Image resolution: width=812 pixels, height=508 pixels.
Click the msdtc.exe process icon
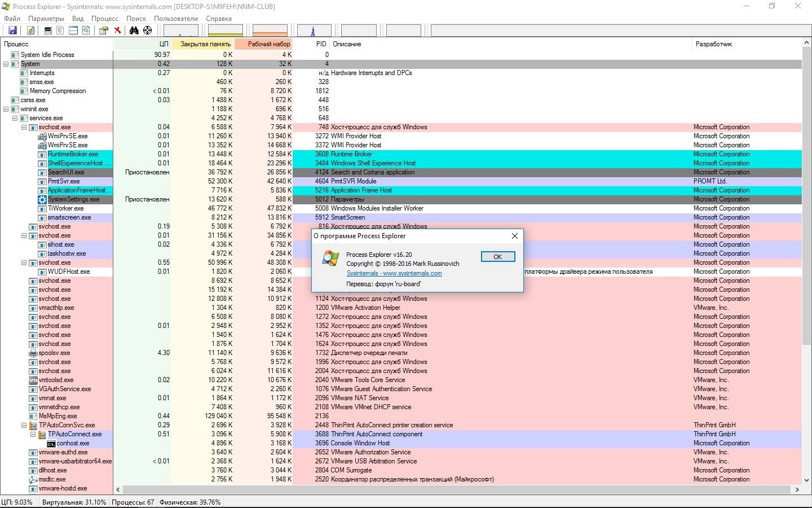coord(33,479)
